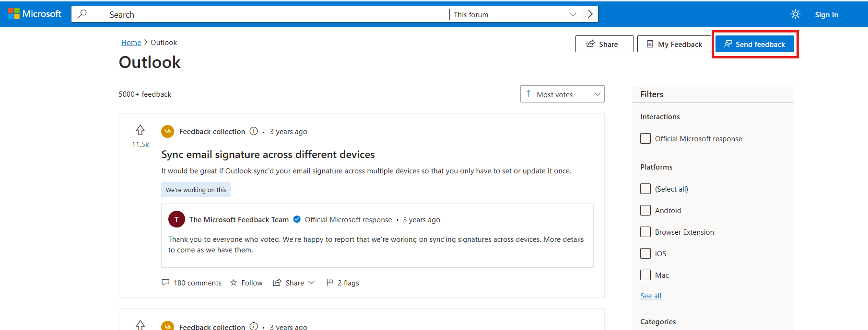Click Sign In

click(826, 14)
